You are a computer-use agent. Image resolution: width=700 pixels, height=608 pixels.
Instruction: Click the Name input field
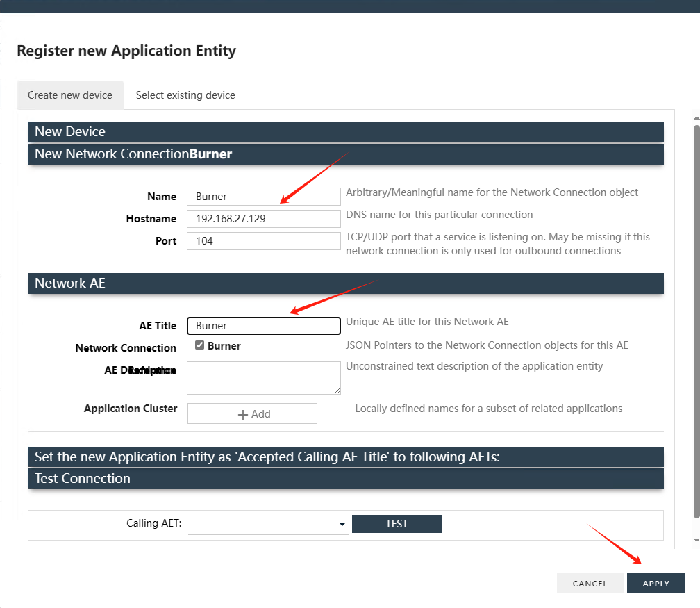pyautogui.click(x=263, y=197)
